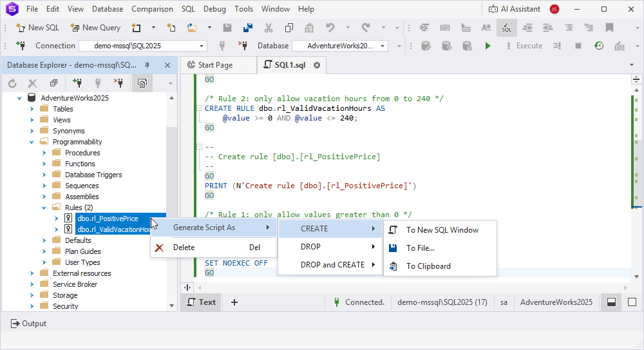The width and height of the screenshot is (644, 350).
Task: Expand the User Types folder
Action: (44, 262)
